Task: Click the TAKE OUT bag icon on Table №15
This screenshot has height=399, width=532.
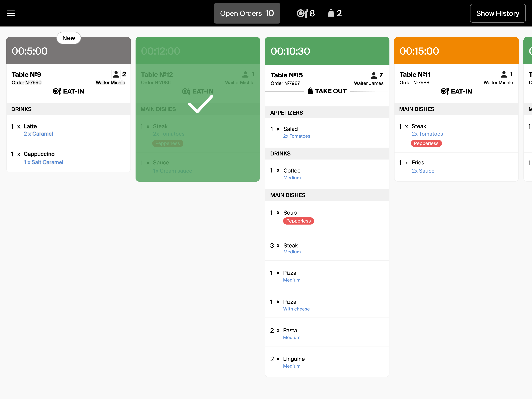Action: tap(310, 91)
